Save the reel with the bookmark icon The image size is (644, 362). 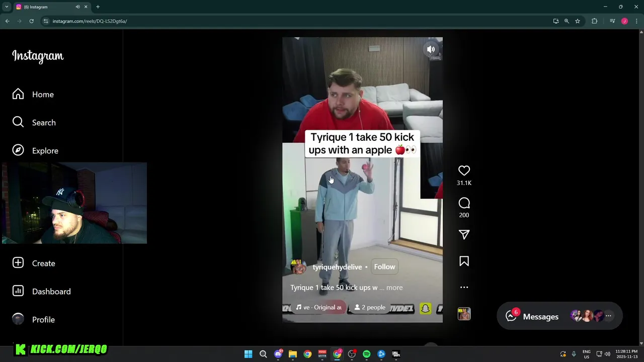pos(464,261)
